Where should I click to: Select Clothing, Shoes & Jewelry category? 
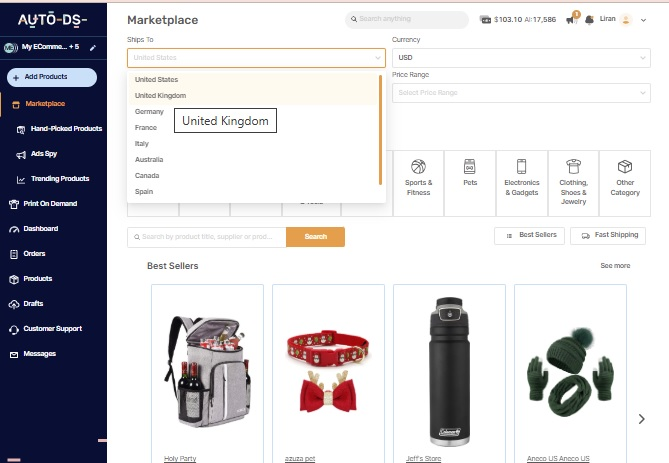573,183
